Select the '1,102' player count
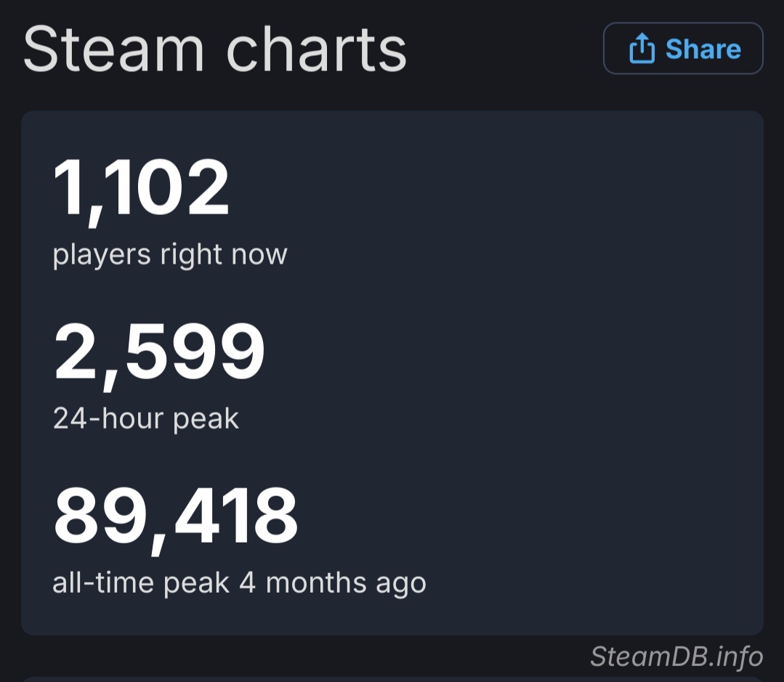The width and height of the screenshot is (784, 682). pyautogui.click(x=142, y=187)
